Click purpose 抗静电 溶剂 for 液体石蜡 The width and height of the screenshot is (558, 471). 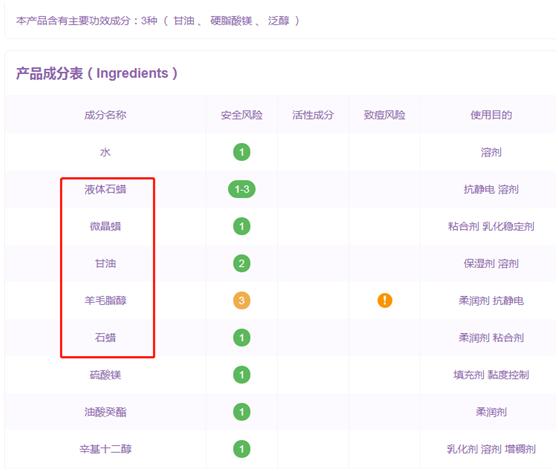[x=491, y=189]
